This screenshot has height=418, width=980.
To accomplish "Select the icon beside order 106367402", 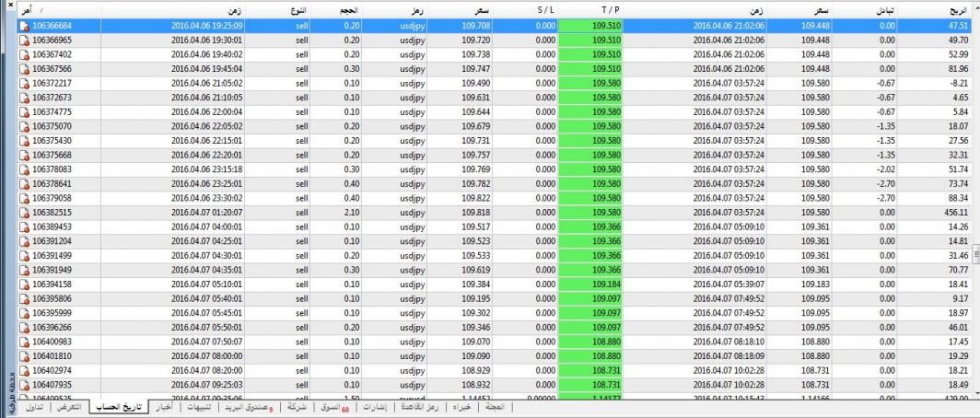I will coord(24,54).
